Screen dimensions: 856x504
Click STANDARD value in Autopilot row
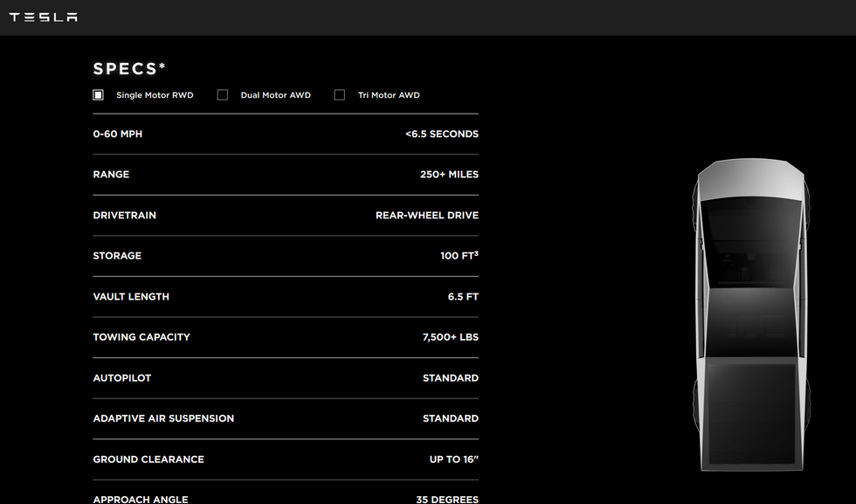pyautogui.click(x=451, y=378)
